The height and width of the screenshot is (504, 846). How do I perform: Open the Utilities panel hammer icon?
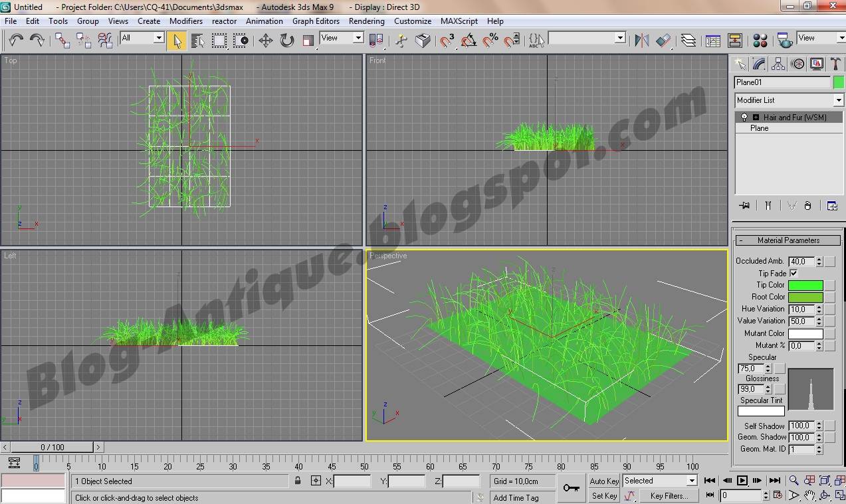835,63
